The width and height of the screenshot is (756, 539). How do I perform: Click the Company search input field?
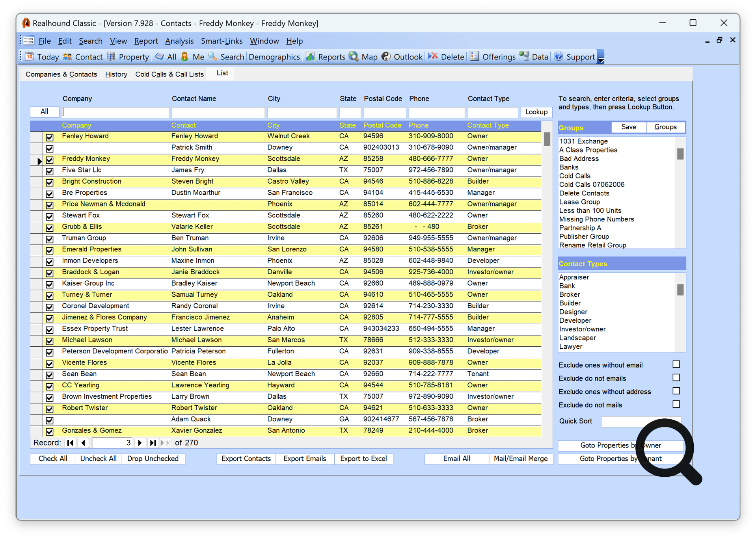click(x=115, y=112)
